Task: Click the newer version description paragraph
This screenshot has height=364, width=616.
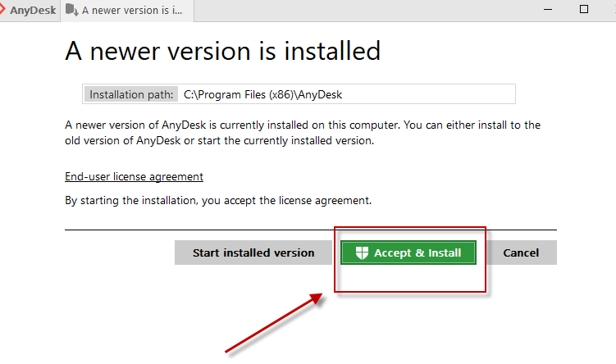Action: pos(302,133)
